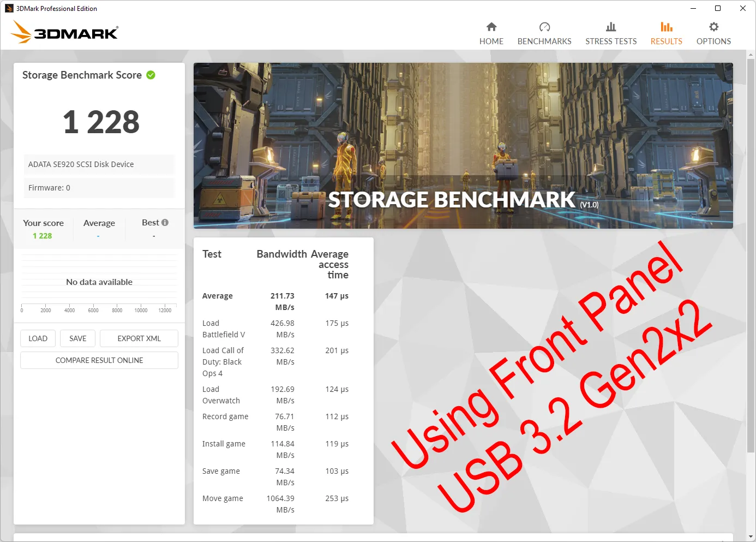Click the 175 µs access time value
Screen dimensions: 756x542
point(337,323)
